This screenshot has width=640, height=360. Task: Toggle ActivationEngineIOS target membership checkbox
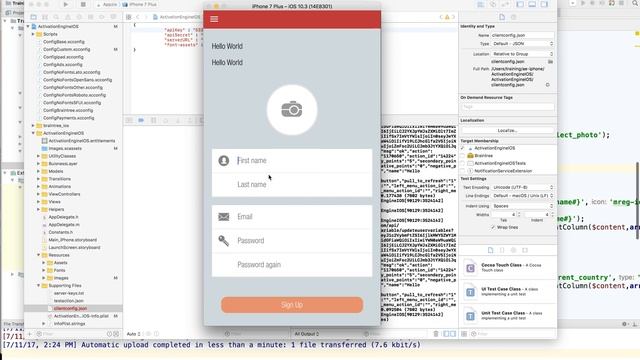[x=462, y=148]
